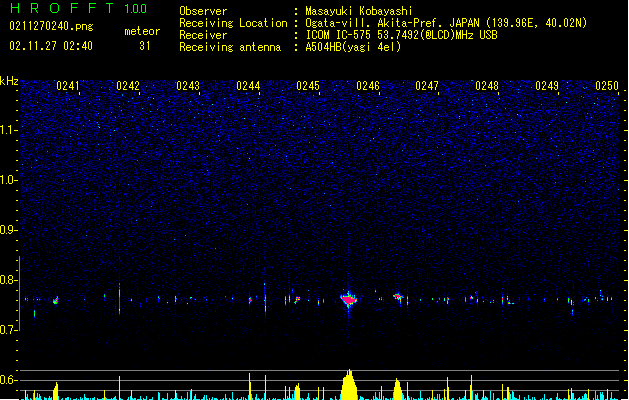Screen dimensions: 629x400
Task: Click the 'meteor' label
Action: click(x=142, y=31)
